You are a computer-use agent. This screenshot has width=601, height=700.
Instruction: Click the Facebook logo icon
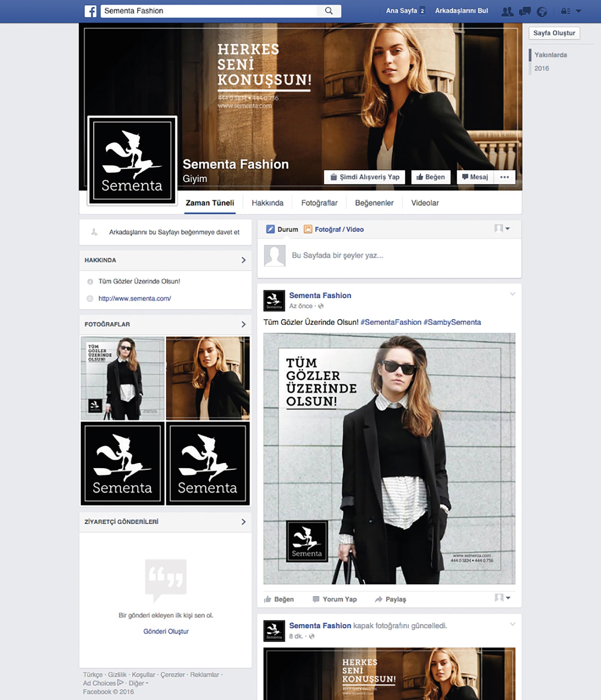(x=90, y=11)
